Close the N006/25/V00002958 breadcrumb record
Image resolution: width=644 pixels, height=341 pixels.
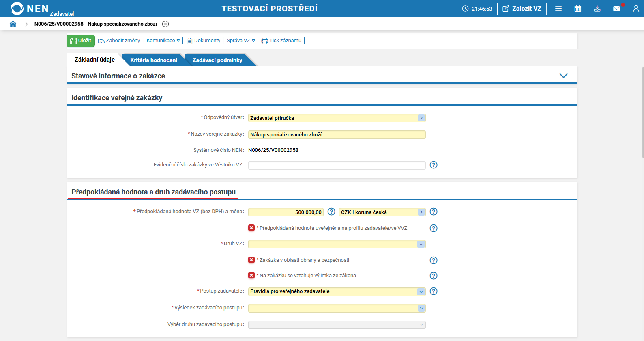point(165,24)
